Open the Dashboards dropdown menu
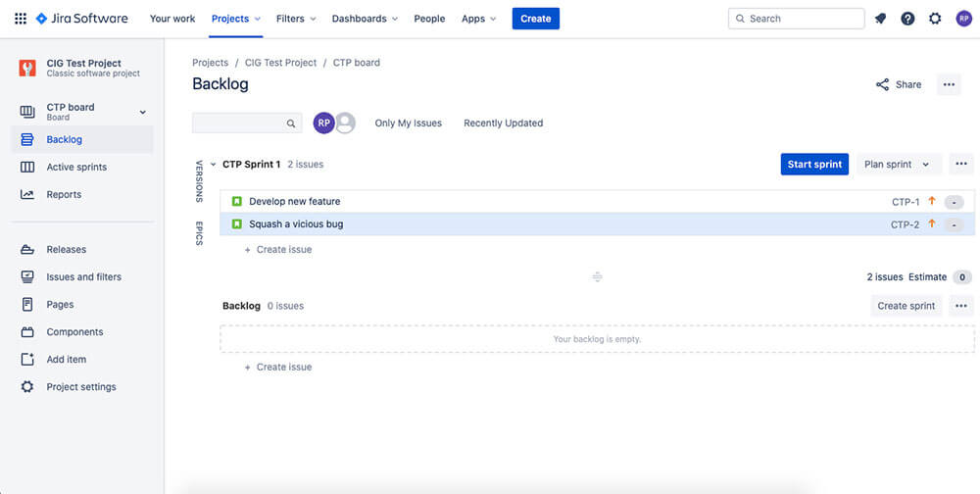The width and height of the screenshot is (980, 494). point(365,19)
